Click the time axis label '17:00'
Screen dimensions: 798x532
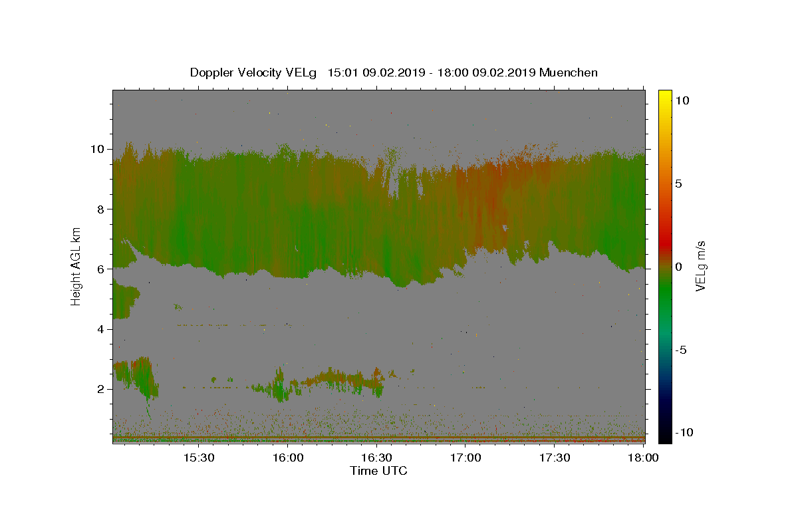pos(465,458)
